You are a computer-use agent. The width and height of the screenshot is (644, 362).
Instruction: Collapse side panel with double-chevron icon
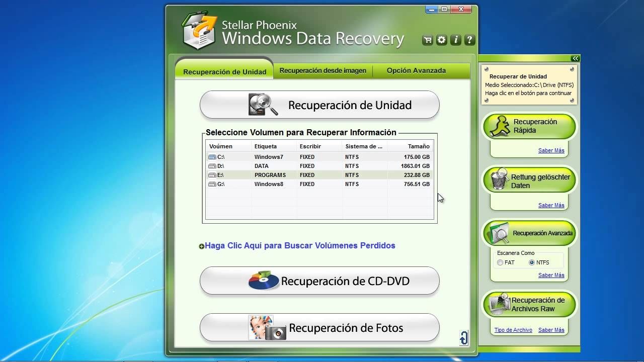pos(576,58)
